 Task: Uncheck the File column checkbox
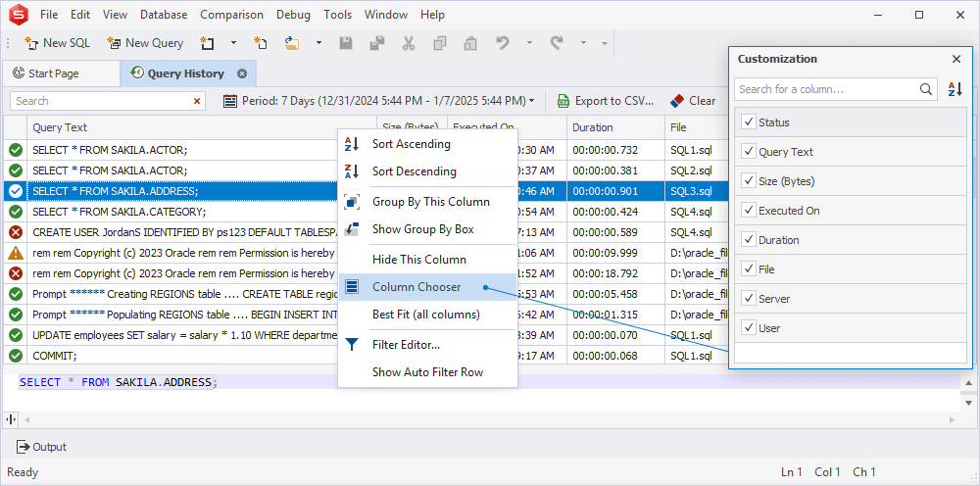click(748, 268)
